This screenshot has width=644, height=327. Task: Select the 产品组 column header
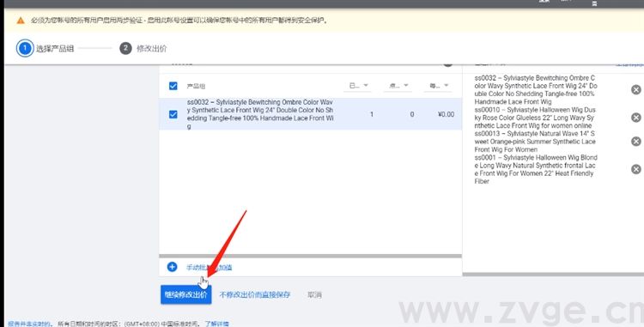[196, 86]
